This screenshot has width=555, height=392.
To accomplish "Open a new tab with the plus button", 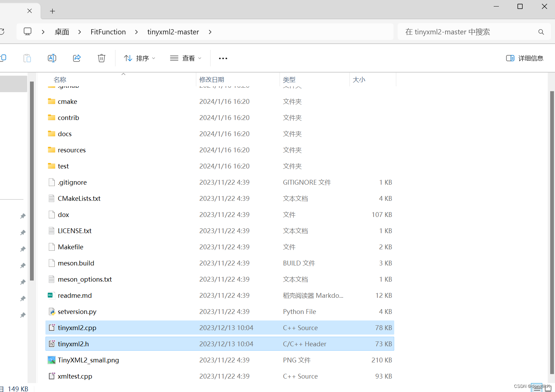I will pyautogui.click(x=52, y=11).
